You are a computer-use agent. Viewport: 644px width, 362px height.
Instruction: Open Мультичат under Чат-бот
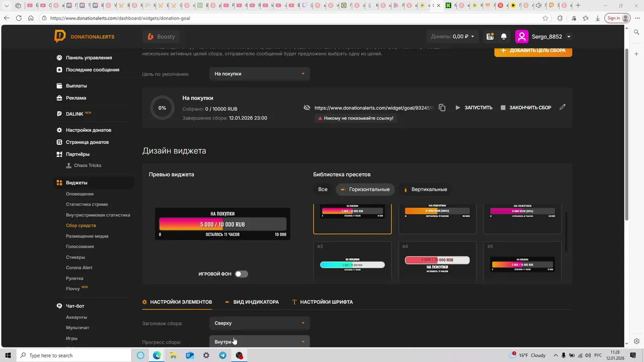tap(77, 328)
